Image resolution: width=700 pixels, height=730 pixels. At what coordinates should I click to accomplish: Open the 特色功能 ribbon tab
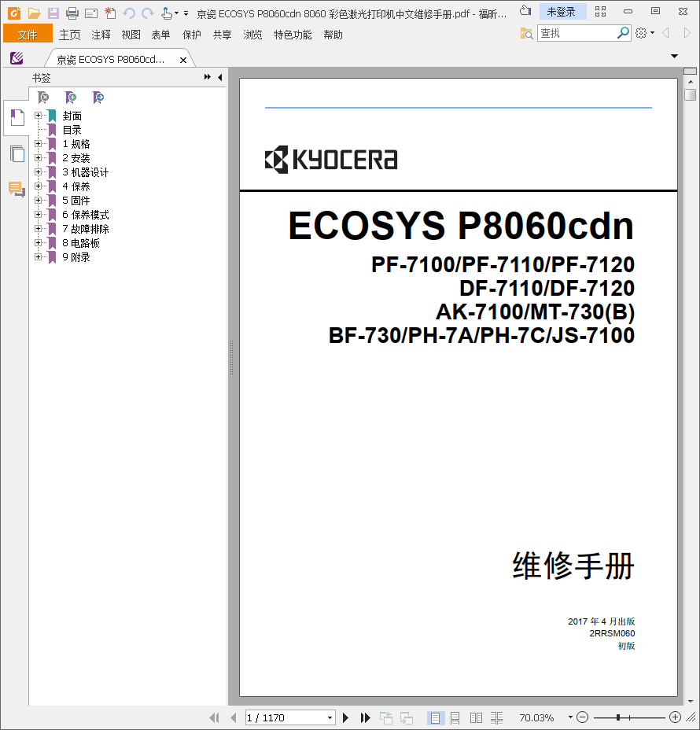click(293, 35)
